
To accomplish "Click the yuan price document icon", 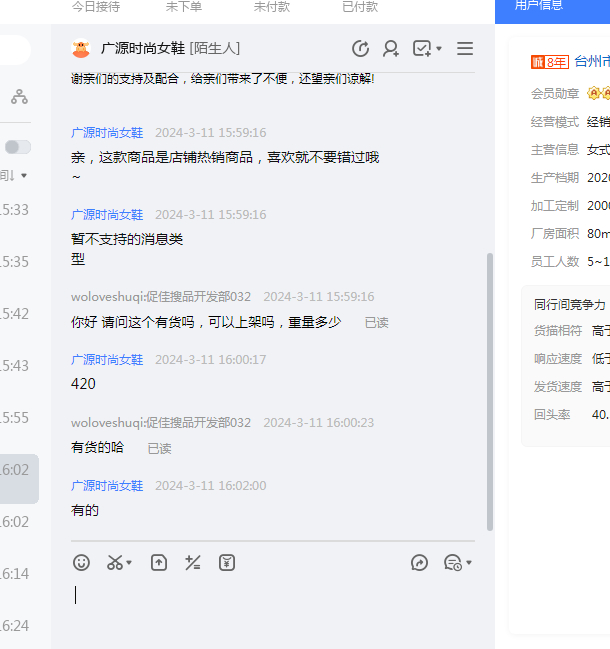I will (x=227, y=563).
